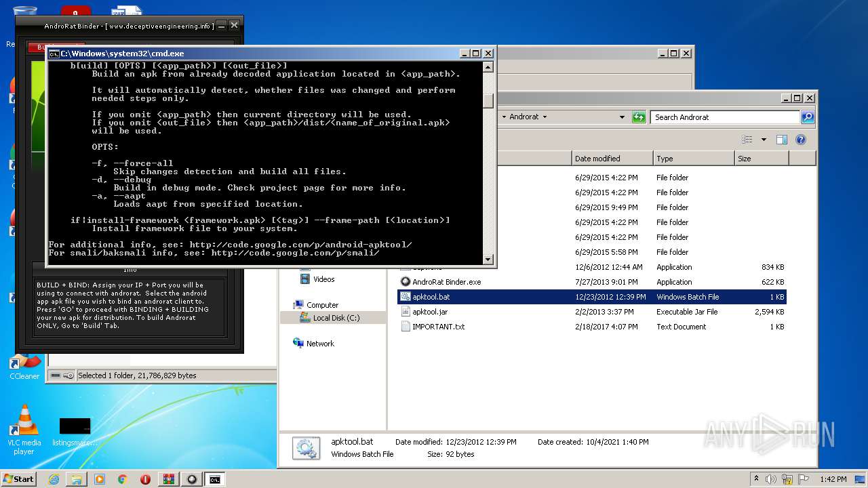Sort by Type column header

(694, 159)
